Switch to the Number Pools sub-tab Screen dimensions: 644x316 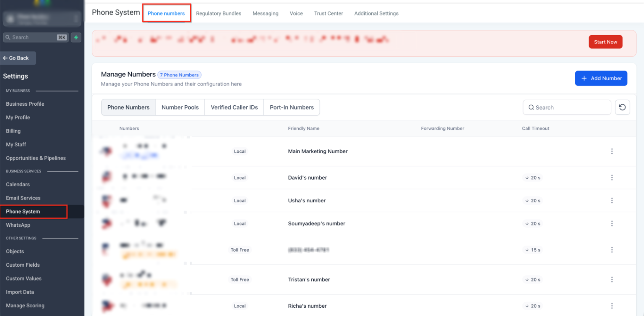(x=180, y=107)
